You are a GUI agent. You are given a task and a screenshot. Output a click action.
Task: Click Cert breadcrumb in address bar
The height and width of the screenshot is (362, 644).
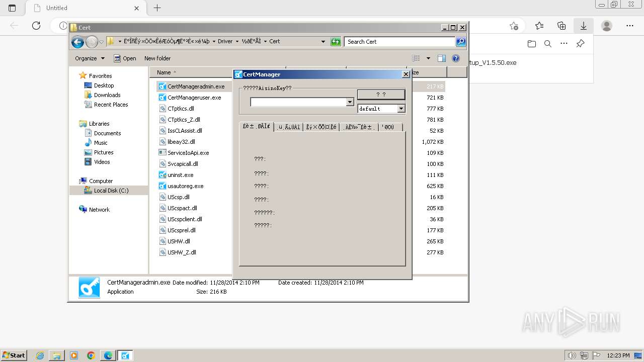coord(275,42)
